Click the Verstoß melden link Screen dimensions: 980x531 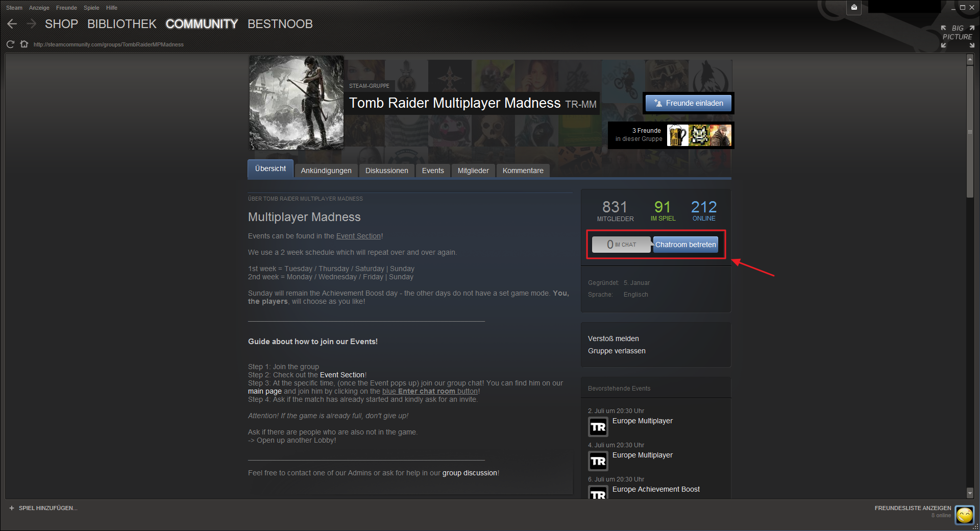click(614, 339)
